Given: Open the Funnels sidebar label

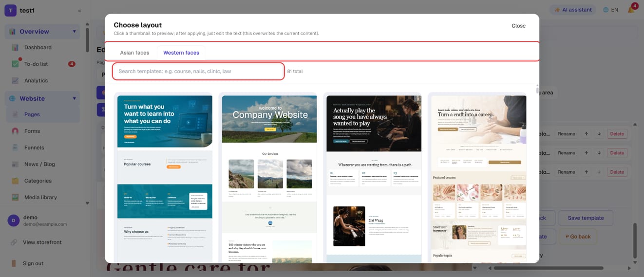Looking at the screenshot, I should [34, 148].
